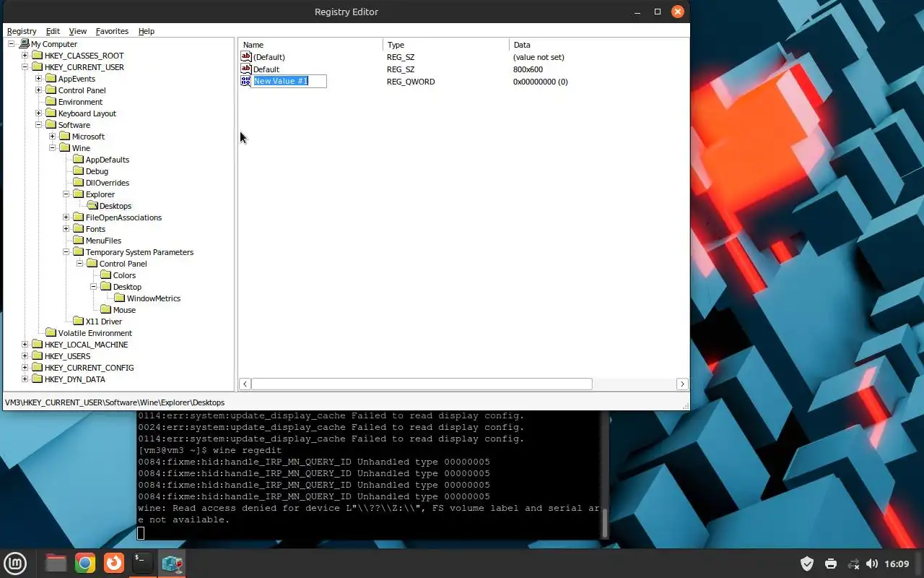Click the value list horizontal scrollbar thumb
The height and width of the screenshot is (578, 924).
point(422,384)
